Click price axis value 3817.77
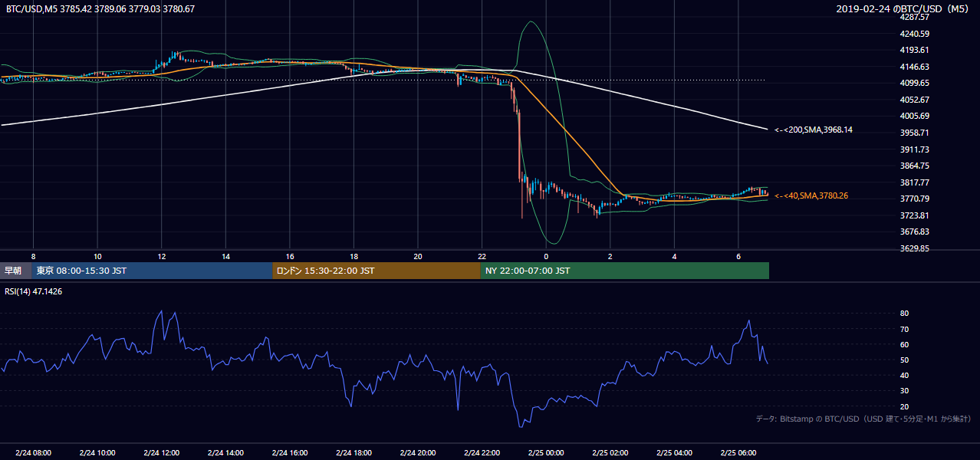Screen dimensions: 980x460 tap(914, 182)
